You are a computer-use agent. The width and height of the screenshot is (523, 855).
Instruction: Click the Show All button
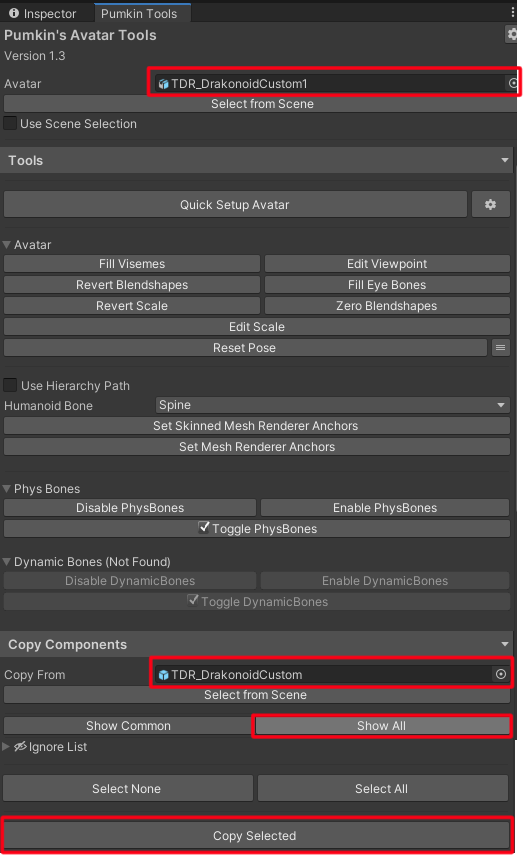(x=382, y=726)
